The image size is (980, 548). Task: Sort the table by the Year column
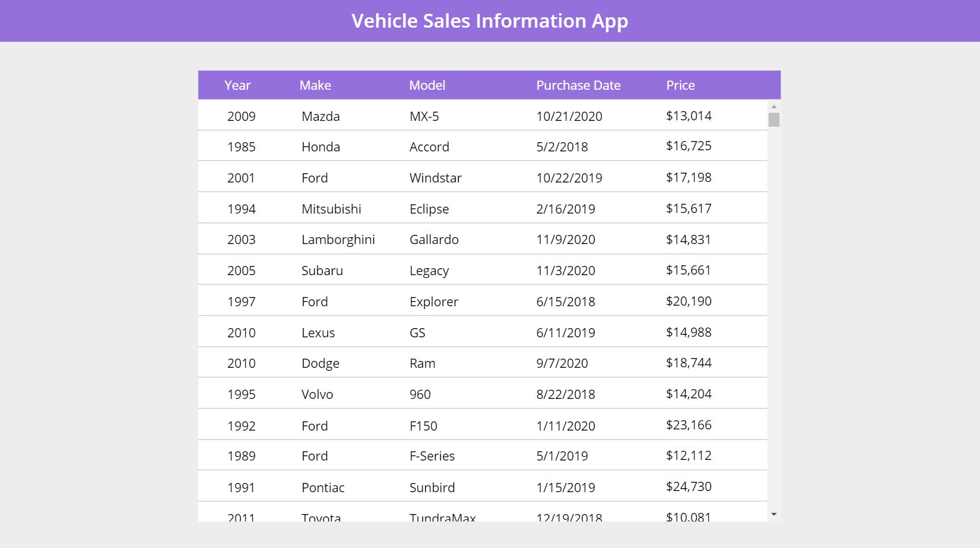pos(237,85)
